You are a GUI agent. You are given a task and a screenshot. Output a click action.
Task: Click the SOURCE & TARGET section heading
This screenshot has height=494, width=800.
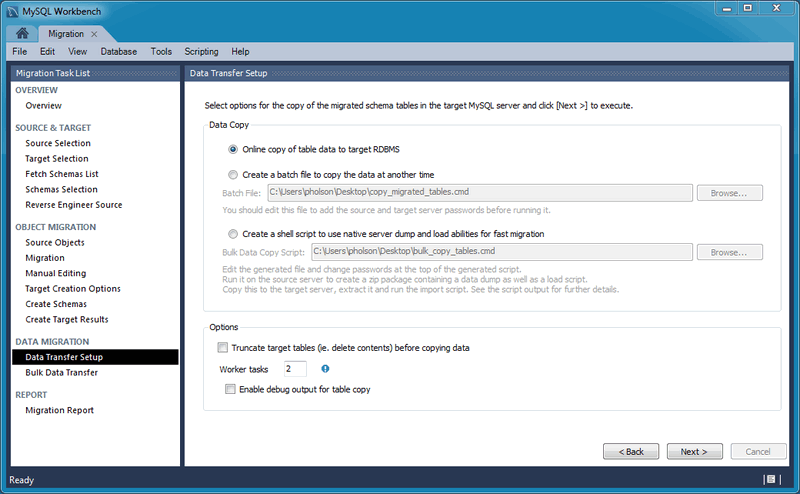pyautogui.click(x=53, y=128)
